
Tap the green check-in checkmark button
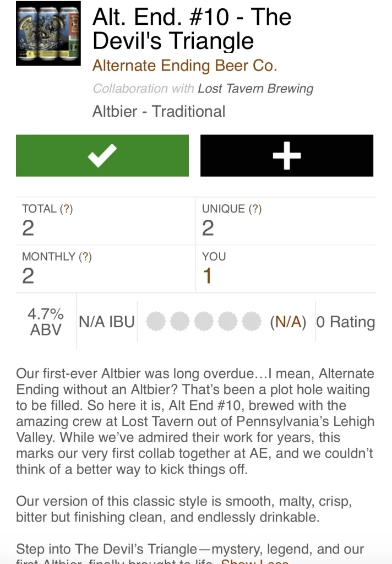click(102, 156)
